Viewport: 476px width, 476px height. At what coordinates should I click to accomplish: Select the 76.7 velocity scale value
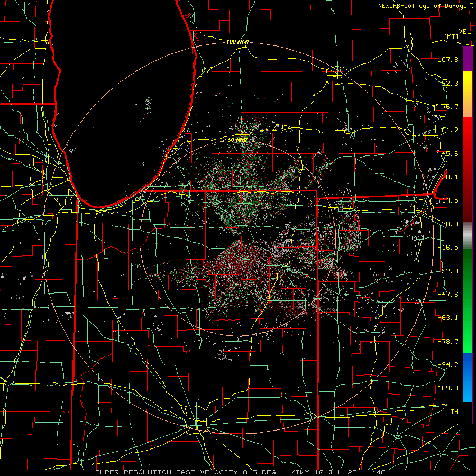click(450, 106)
